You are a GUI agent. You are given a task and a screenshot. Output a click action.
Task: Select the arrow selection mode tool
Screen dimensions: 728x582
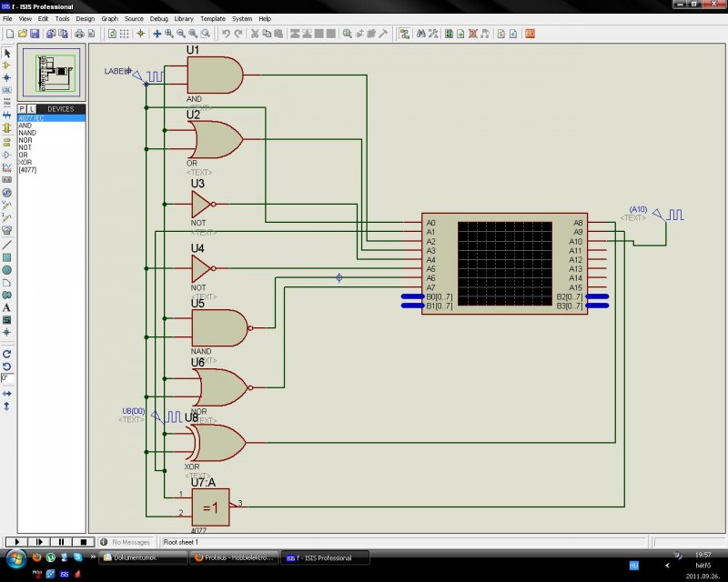coord(6,54)
